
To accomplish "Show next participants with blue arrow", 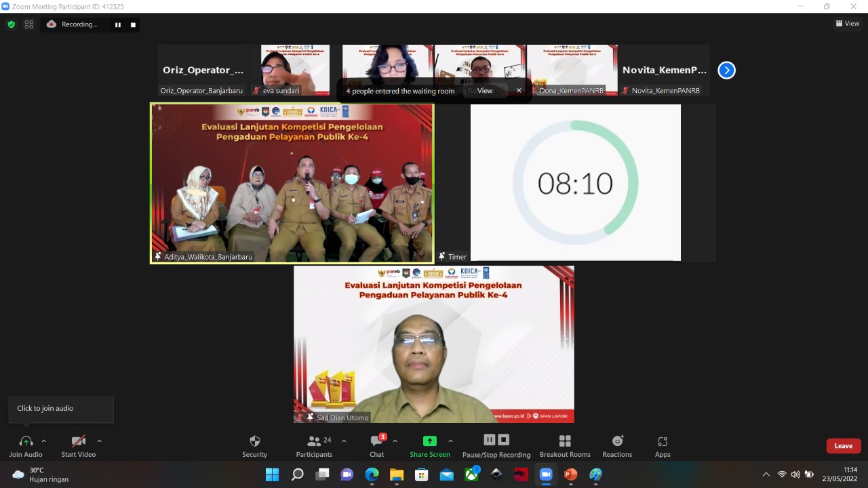I will pyautogui.click(x=726, y=70).
